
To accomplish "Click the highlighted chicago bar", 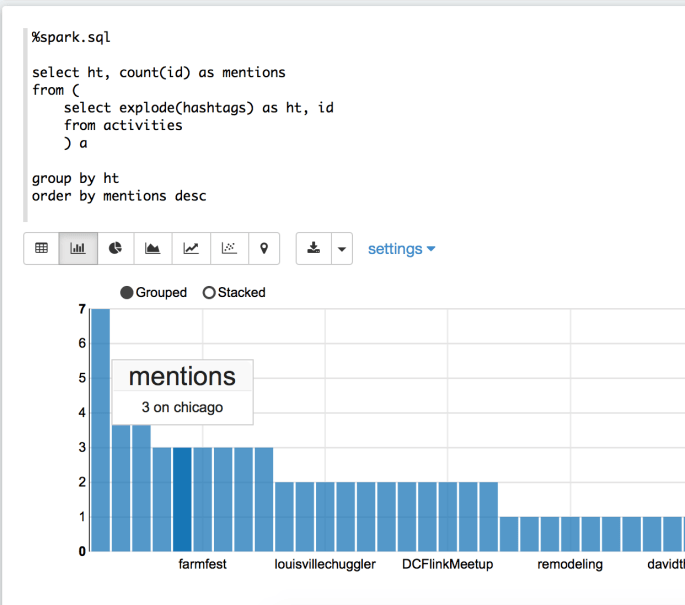I will pyautogui.click(x=182, y=499).
